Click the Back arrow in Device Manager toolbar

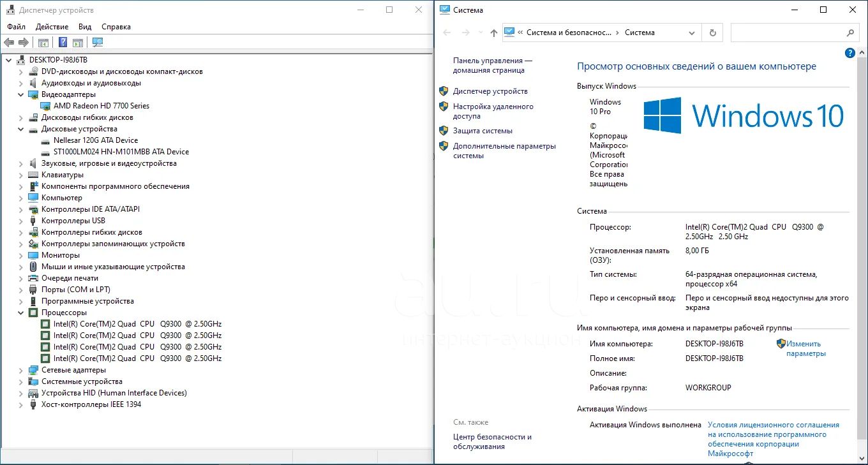pyautogui.click(x=9, y=42)
